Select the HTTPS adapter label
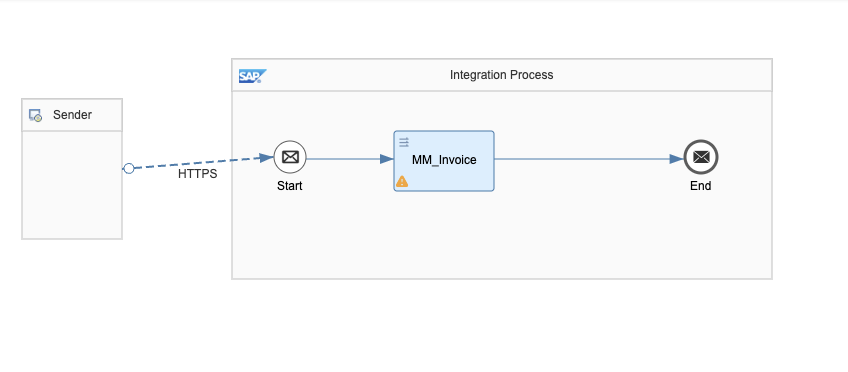The width and height of the screenshot is (848, 372). pos(197,174)
